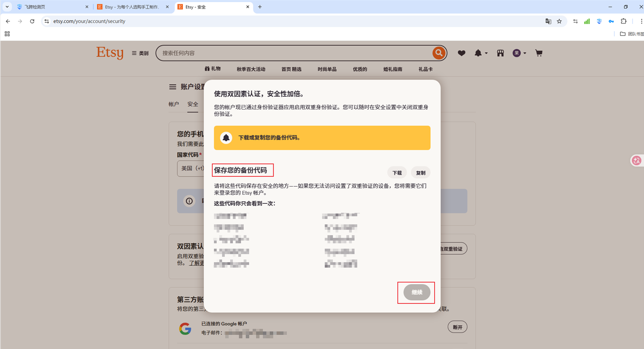Click the 继续 button in the dialog
The image size is (644, 349).
click(x=417, y=292)
